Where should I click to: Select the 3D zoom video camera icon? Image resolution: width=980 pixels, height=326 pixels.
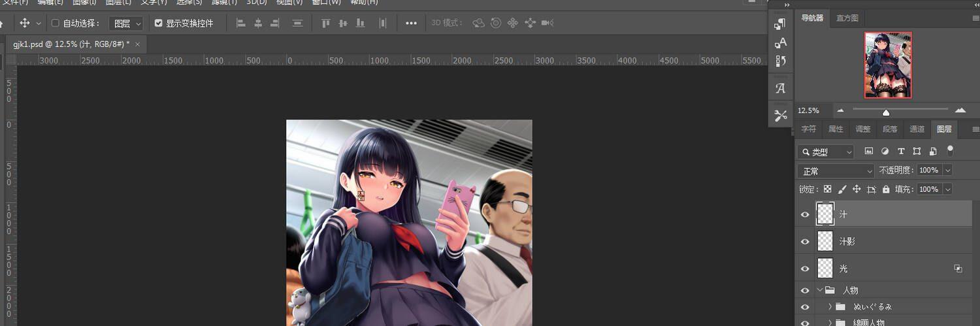pos(547,23)
